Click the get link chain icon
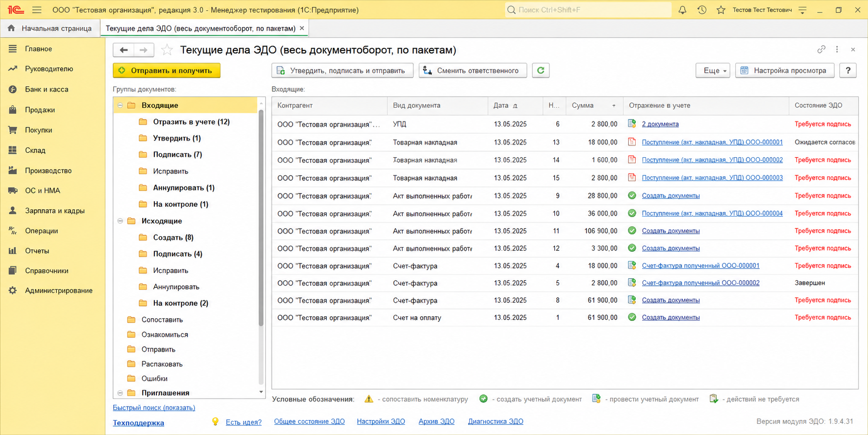The height and width of the screenshot is (435, 868). click(x=821, y=49)
